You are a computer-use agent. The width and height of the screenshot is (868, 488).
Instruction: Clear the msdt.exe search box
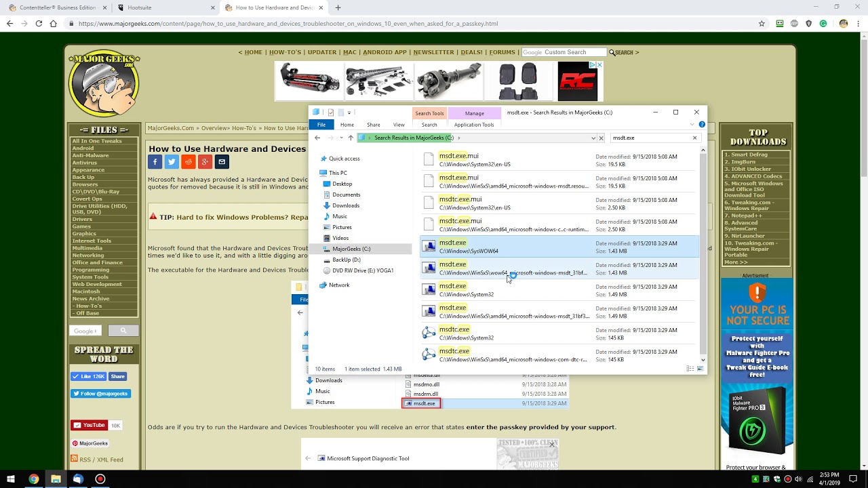[x=694, y=138]
